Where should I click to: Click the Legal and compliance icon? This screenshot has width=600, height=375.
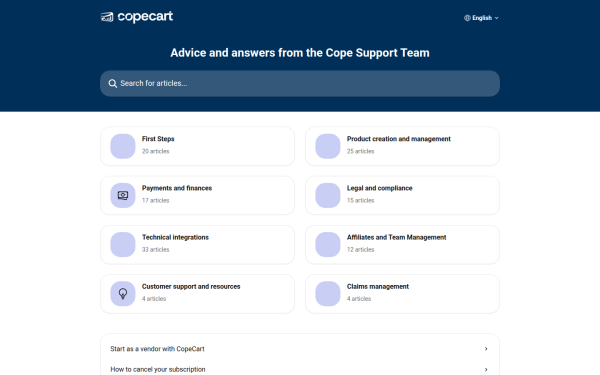coord(328,196)
